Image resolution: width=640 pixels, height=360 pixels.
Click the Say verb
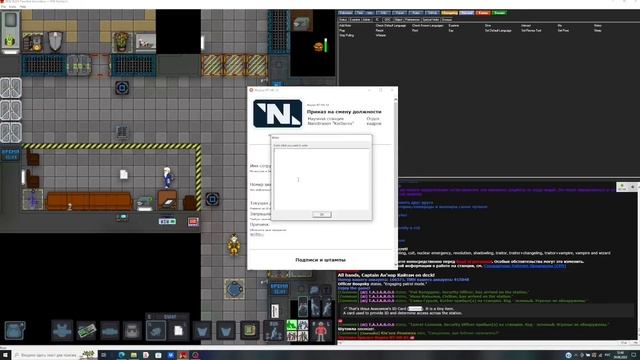click(x=451, y=30)
